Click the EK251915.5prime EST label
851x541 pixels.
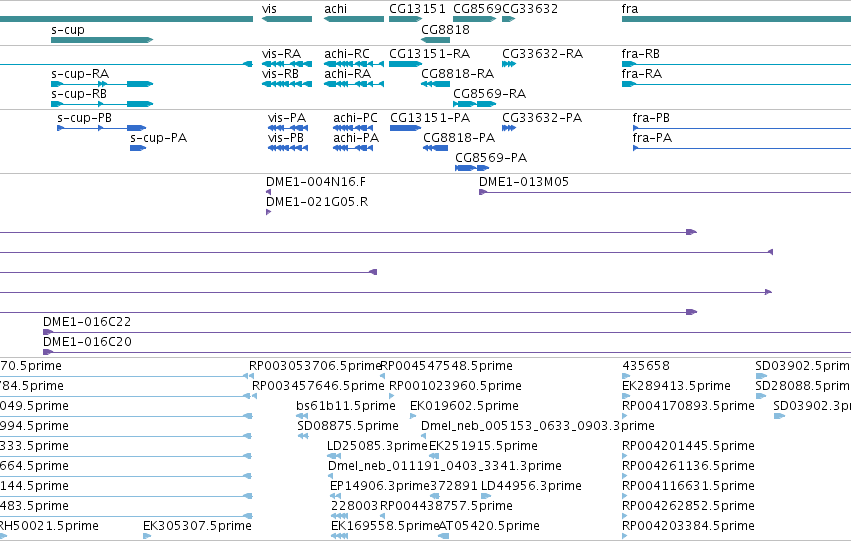pyautogui.click(x=484, y=446)
